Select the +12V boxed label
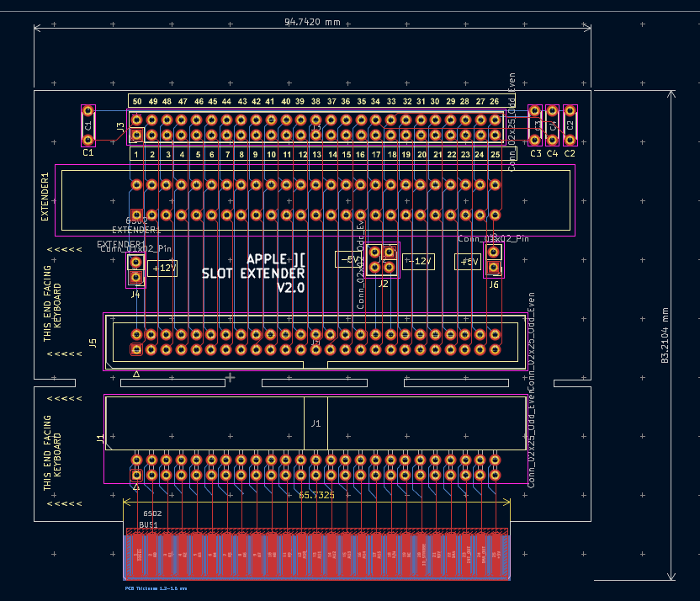 (x=162, y=269)
